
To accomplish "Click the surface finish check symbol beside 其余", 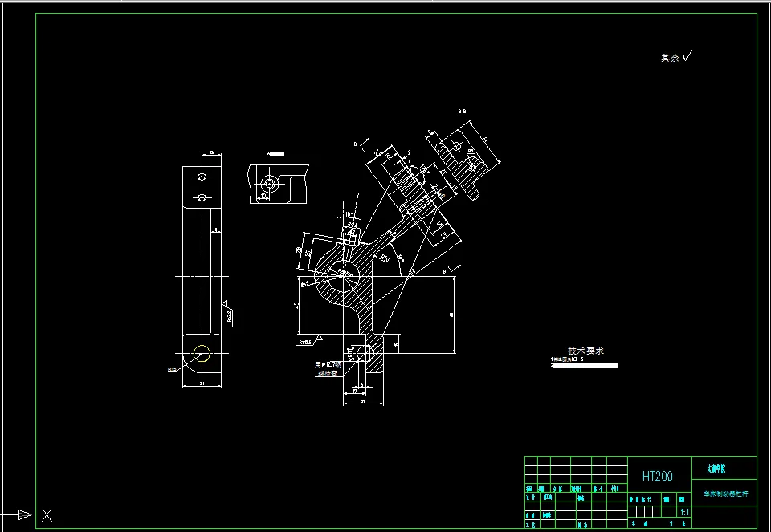I will point(687,56).
